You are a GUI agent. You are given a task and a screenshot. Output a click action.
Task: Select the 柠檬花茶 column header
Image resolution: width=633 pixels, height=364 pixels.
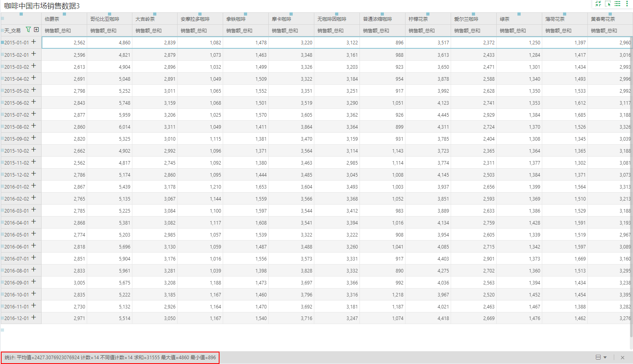[418, 19]
